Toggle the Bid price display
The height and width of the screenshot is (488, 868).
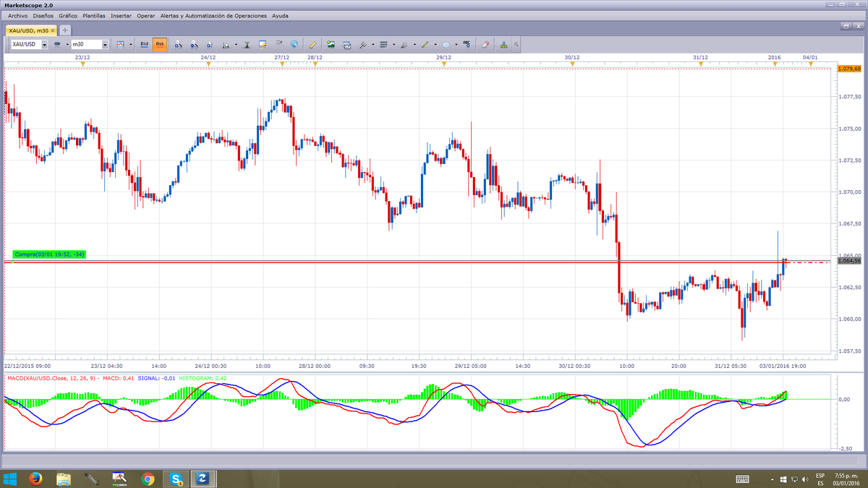tap(144, 44)
